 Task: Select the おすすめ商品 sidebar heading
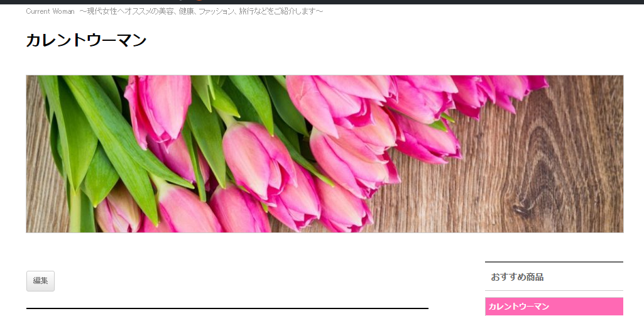coord(517,277)
